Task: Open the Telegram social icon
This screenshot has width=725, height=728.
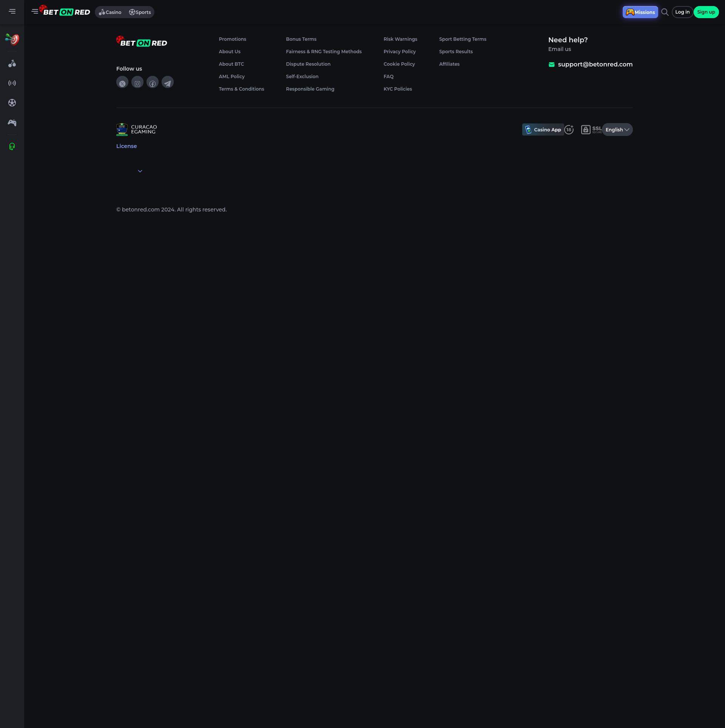Action: (x=168, y=82)
